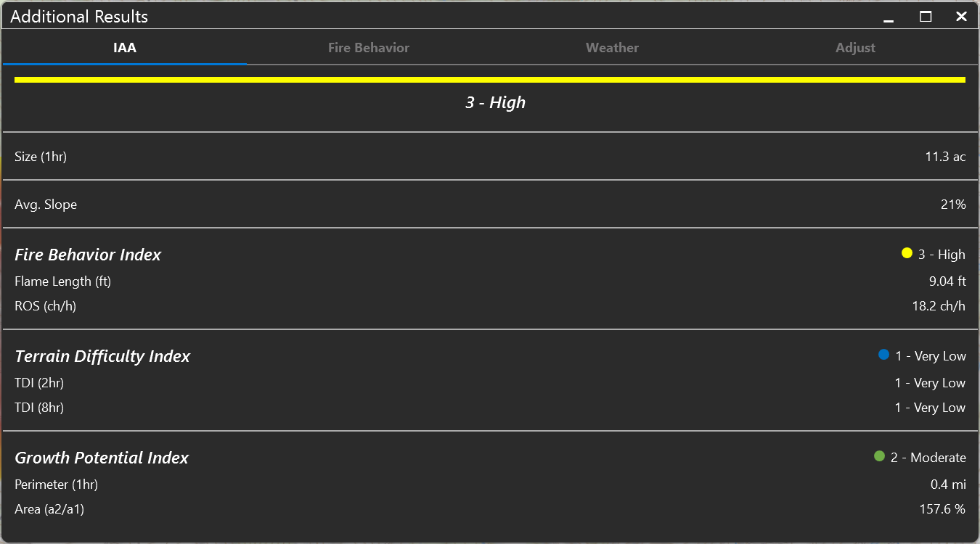Screen dimensions: 980x544
Task: Minimize the Additional Results window
Action: pos(889,17)
